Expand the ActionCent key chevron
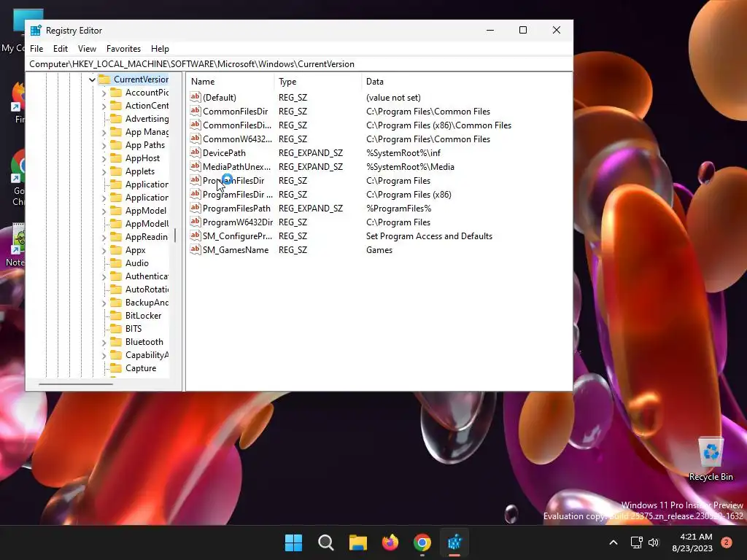This screenshot has height=560, width=747. (x=104, y=106)
